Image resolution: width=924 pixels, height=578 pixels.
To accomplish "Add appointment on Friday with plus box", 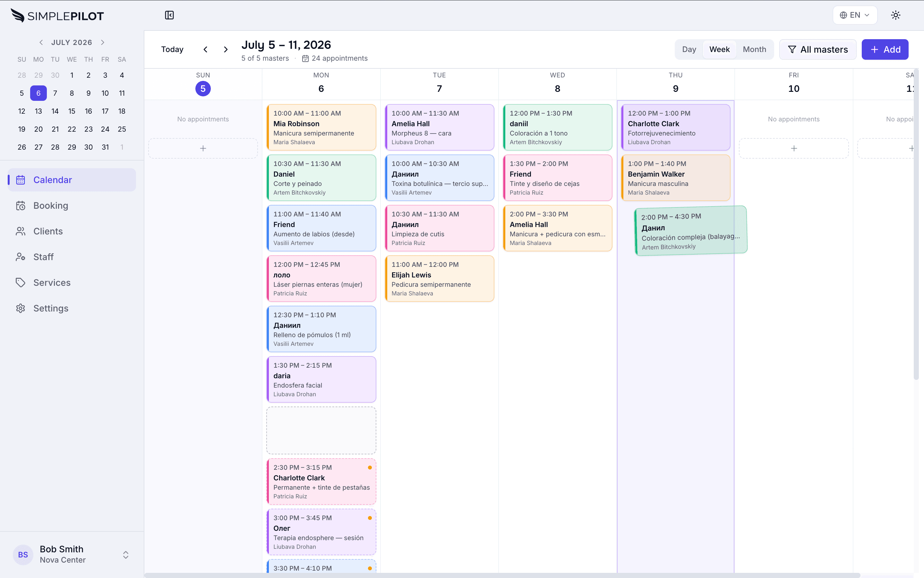I will point(794,148).
